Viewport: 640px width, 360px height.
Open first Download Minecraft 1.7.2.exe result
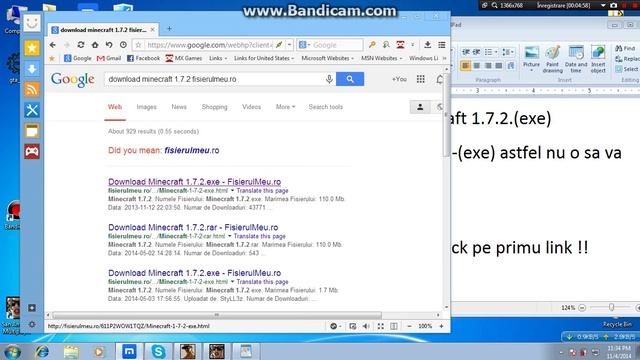click(194, 182)
